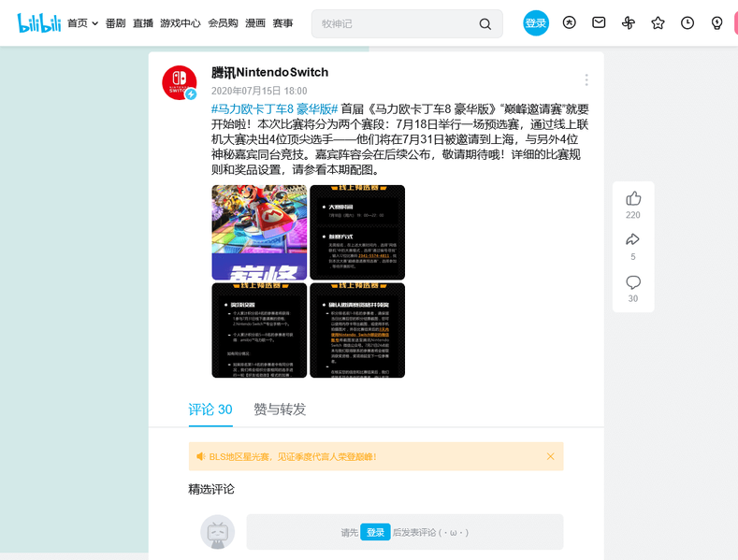This screenshot has width=738, height=560.
Task: Open the 腾讯NintendoSwitch username link
Action: pyautogui.click(x=269, y=72)
